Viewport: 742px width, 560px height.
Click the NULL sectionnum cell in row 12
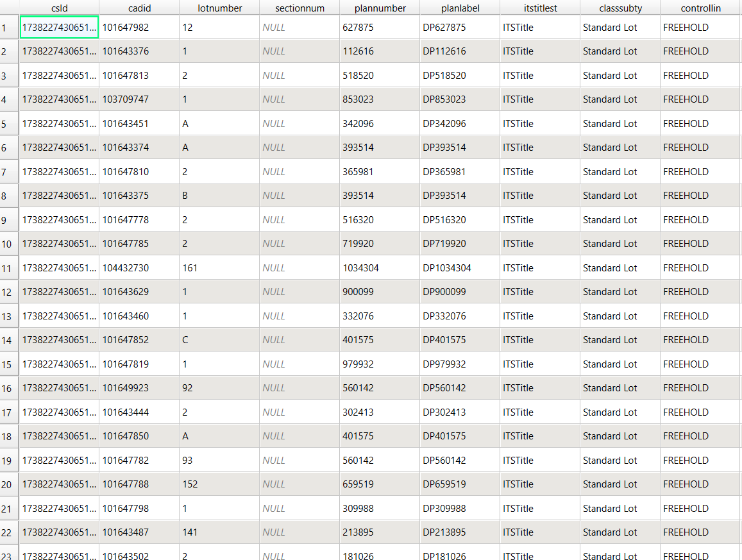(299, 292)
